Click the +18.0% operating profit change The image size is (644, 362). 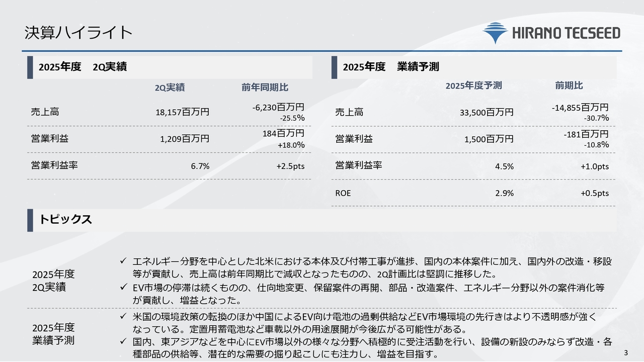pyautogui.click(x=291, y=145)
